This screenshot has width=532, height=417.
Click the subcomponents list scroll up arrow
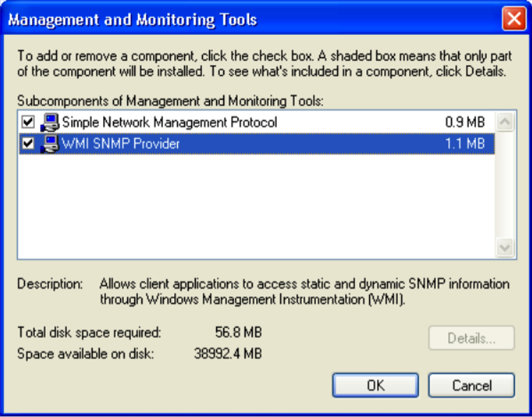505,122
